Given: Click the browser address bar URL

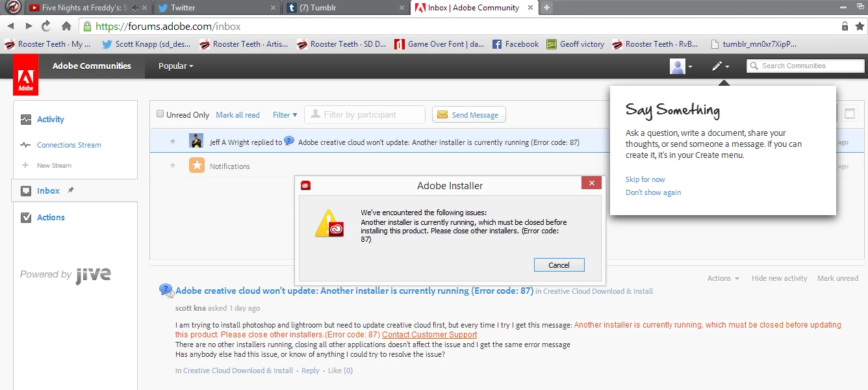Looking at the screenshot, I should (168, 27).
